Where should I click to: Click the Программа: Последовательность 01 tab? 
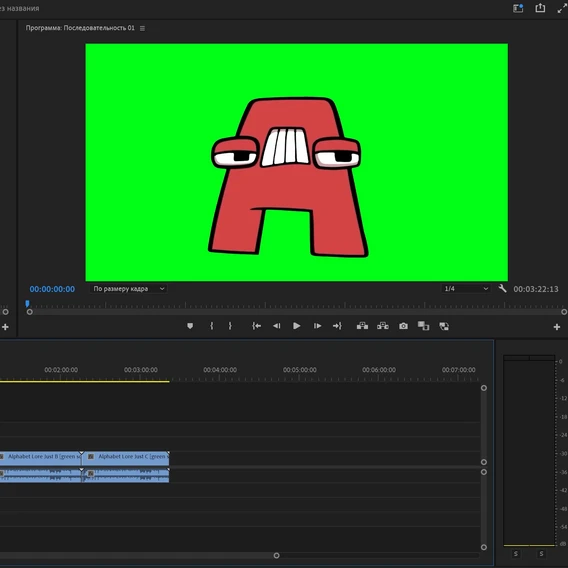click(80, 28)
